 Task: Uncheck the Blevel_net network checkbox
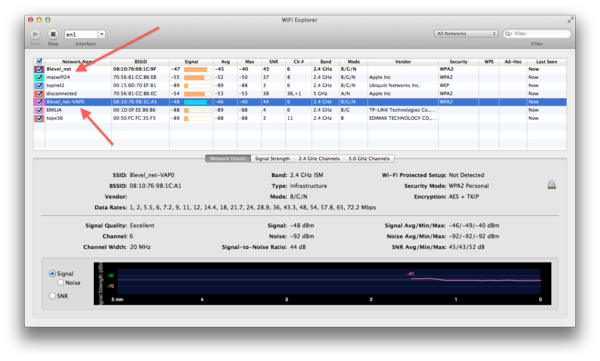39,69
